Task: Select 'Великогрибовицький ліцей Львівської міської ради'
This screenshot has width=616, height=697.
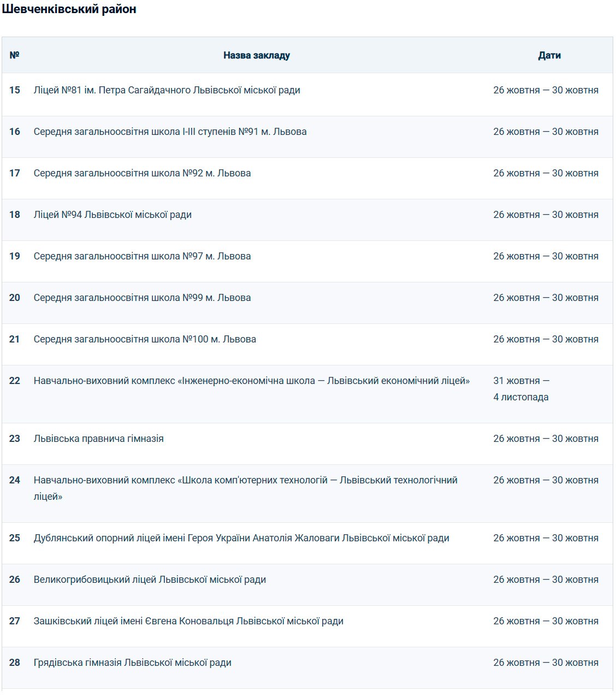Action: pos(150,580)
